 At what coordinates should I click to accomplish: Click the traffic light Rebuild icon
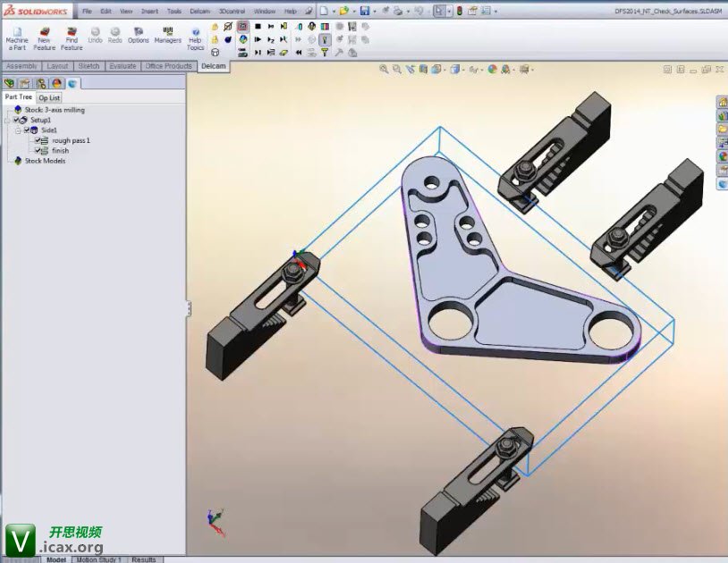pos(459,11)
